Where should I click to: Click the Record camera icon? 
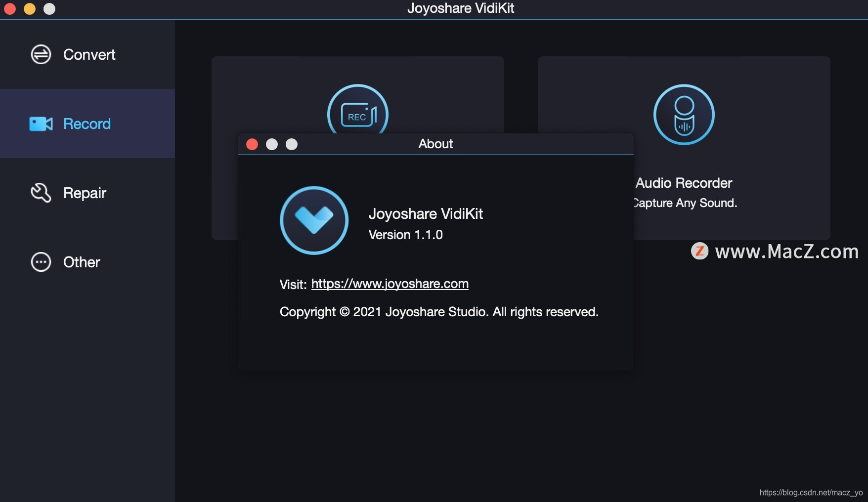[41, 124]
